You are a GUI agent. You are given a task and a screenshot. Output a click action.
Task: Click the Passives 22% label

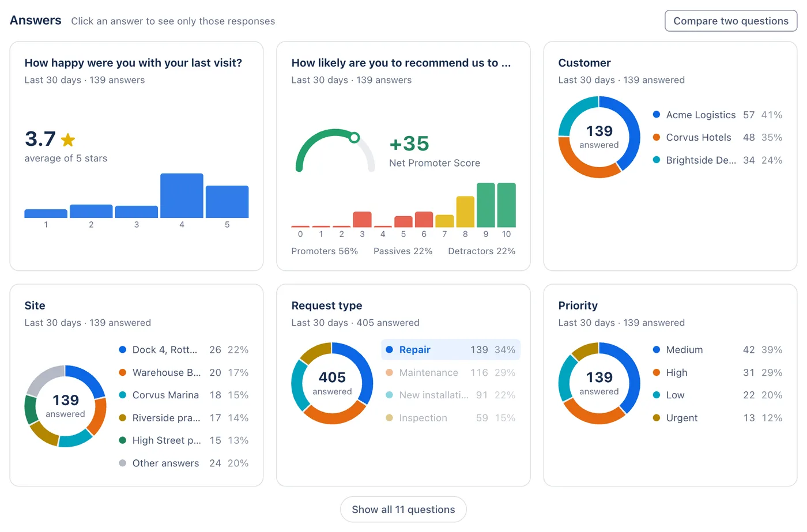[x=403, y=251]
